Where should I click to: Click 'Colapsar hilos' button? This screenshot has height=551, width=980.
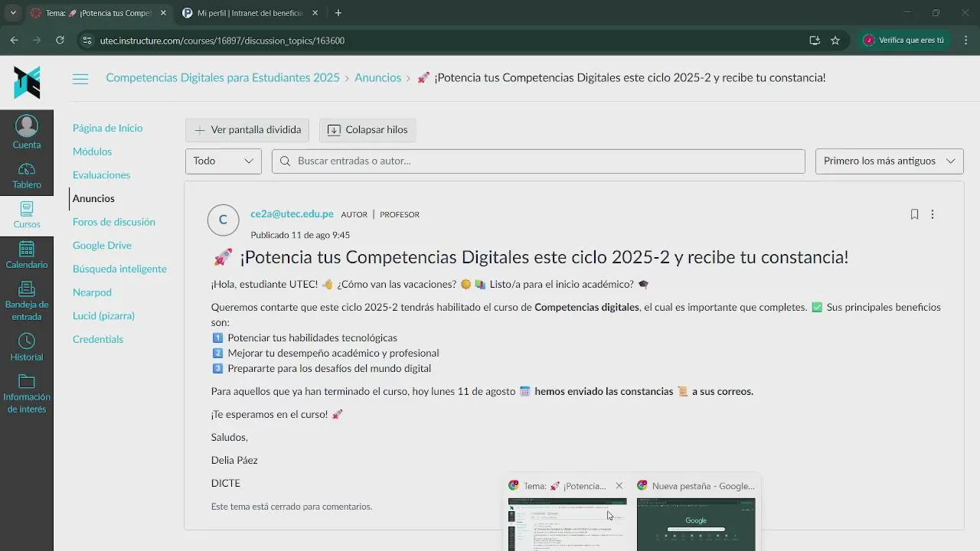pos(367,130)
